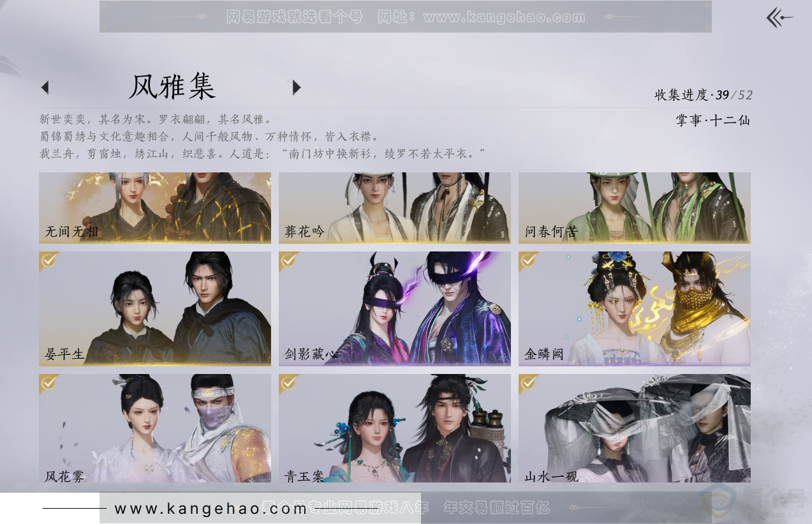Click the collected checkmark on 晏平生
Image resolution: width=812 pixels, height=524 pixels.
click(48, 260)
